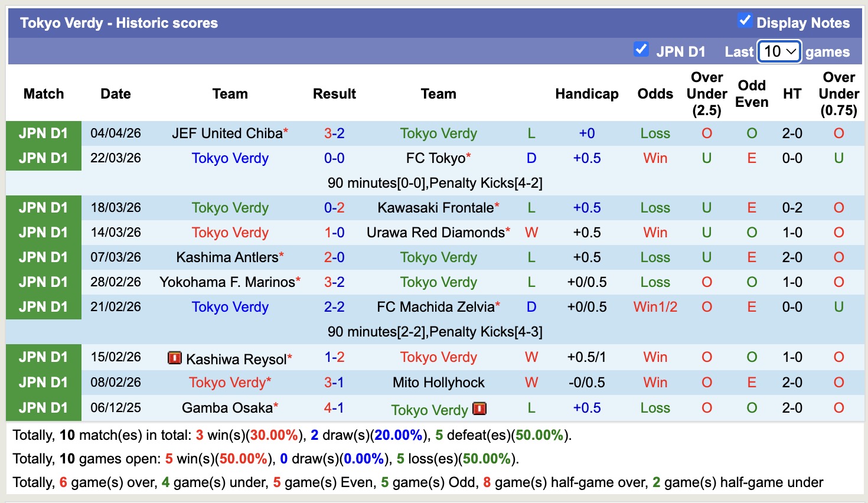Select the Match column header
Screen dimensions: 868x503
pyautogui.click(x=43, y=93)
